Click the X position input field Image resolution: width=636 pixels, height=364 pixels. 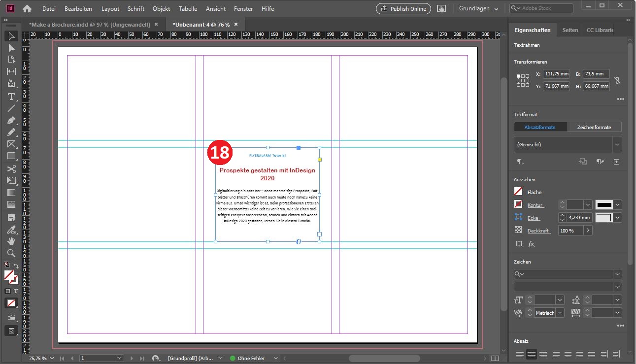556,74
